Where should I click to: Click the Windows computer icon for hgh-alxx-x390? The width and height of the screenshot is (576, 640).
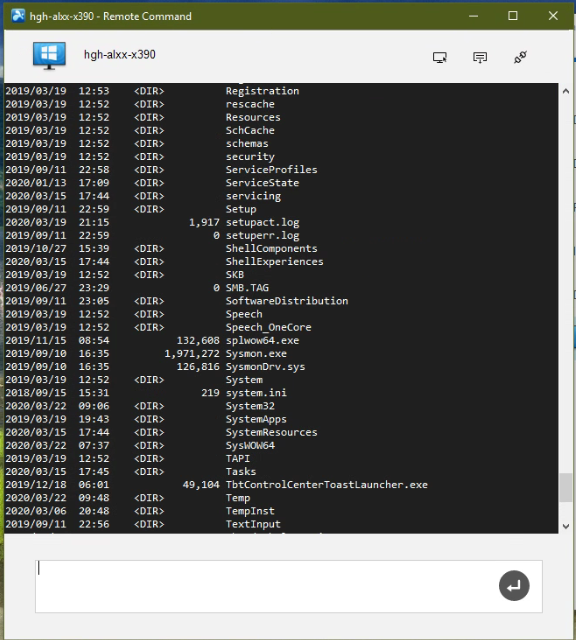tap(49, 56)
